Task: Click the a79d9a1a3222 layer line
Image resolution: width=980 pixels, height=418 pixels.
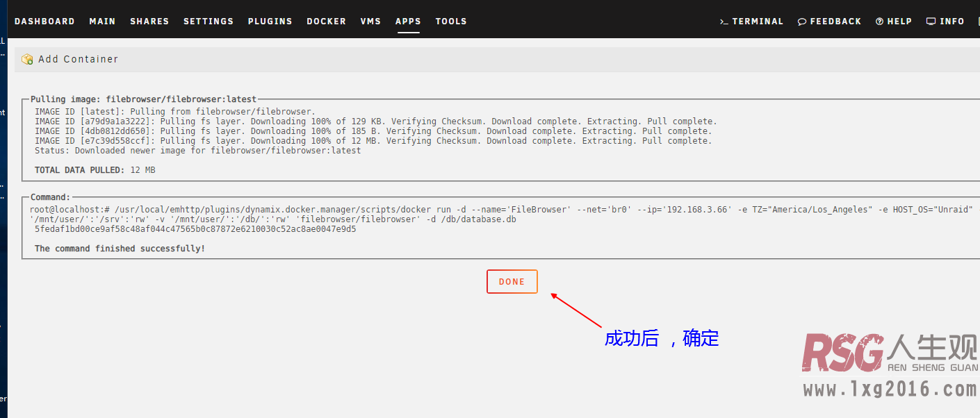Action: coord(375,122)
